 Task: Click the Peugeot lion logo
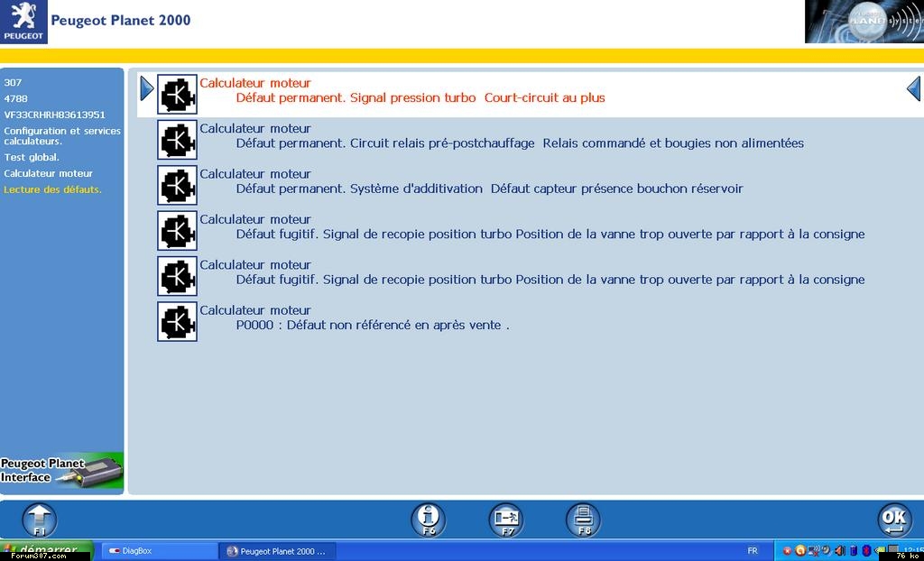click(23, 22)
